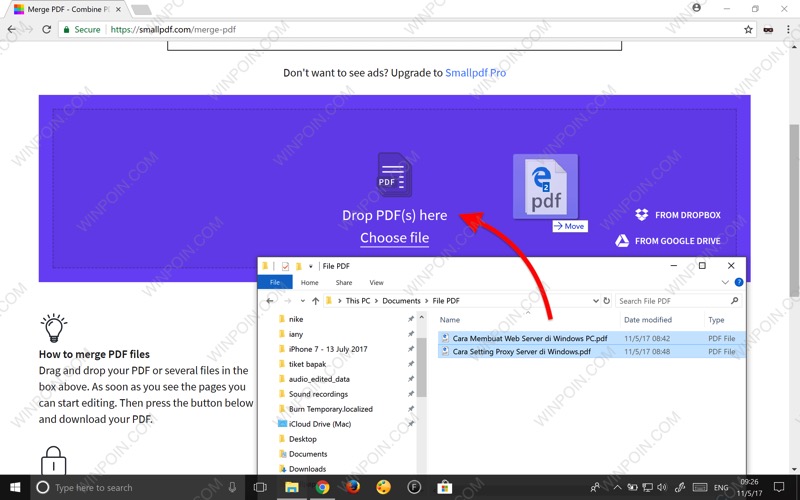Open the Share tab in Explorer ribbon
The width and height of the screenshot is (800, 500).
tap(343, 282)
